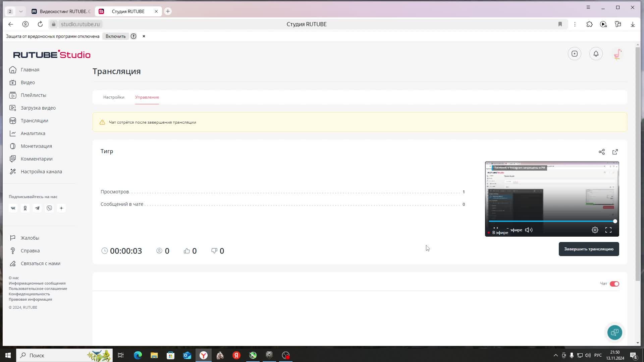Screen dimensions: 644x362
Task: Open notifications bell icon
Action: point(596,54)
